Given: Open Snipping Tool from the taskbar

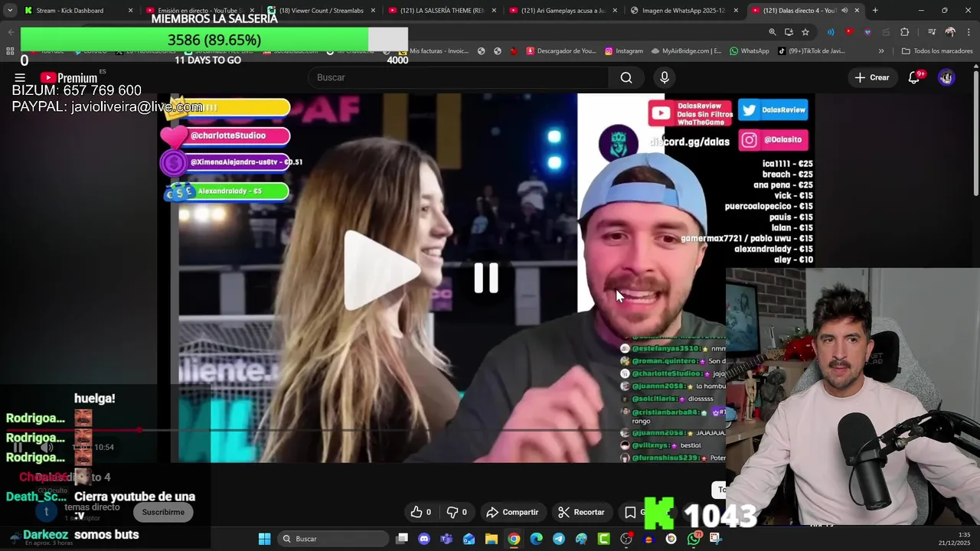Looking at the screenshot, I should coord(716,539).
